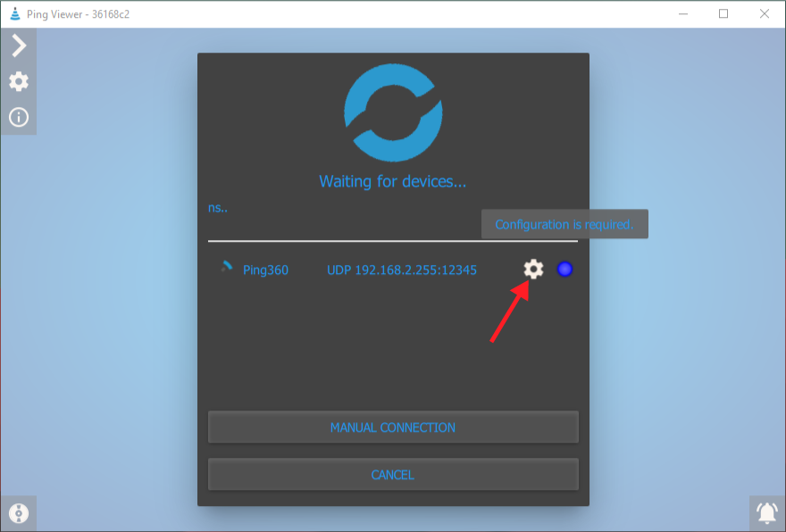Maximize the Ping Viewer window

coord(723,13)
